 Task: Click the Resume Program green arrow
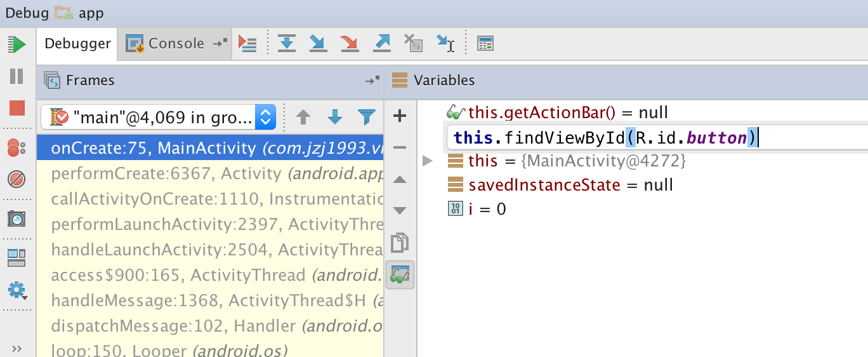tap(17, 44)
